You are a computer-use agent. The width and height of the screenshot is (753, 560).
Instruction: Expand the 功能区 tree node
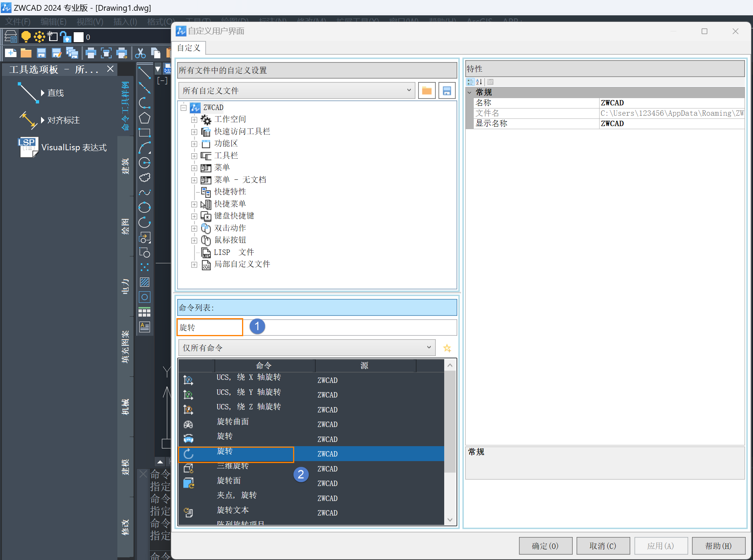tap(194, 144)
